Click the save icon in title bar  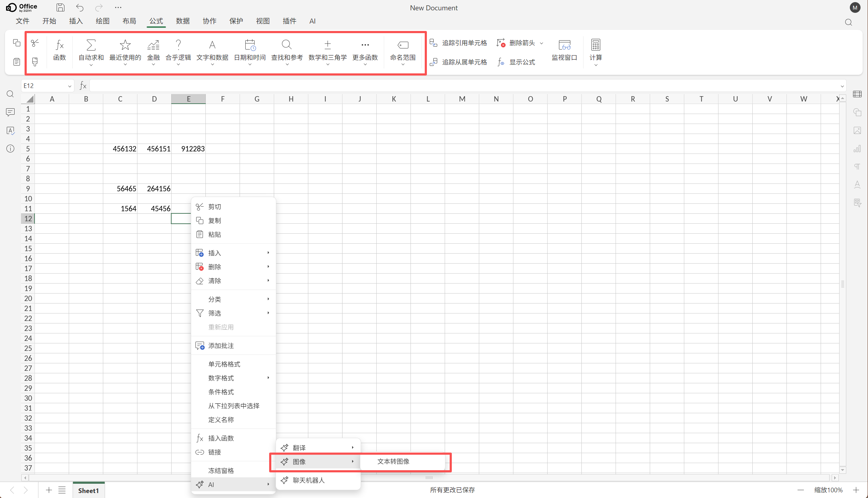(x=61, y=7)
